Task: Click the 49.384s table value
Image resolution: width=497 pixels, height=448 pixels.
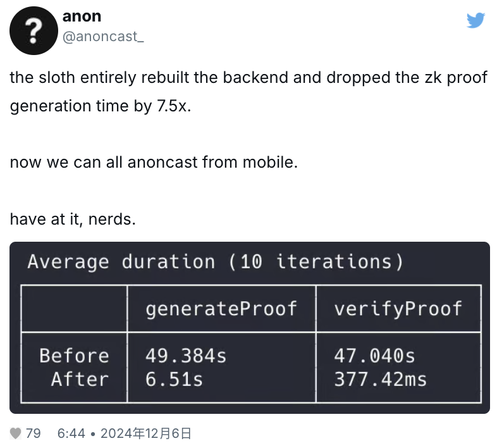Action: click(186, 356)
